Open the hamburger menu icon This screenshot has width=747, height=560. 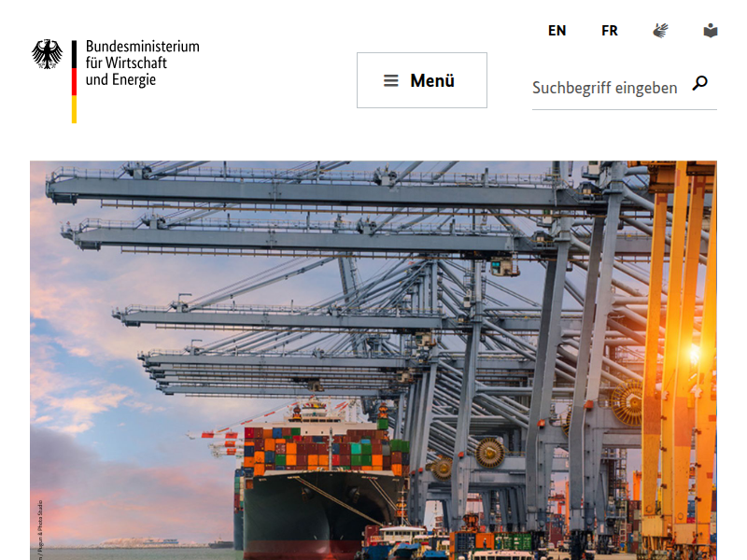pos(390,80)
